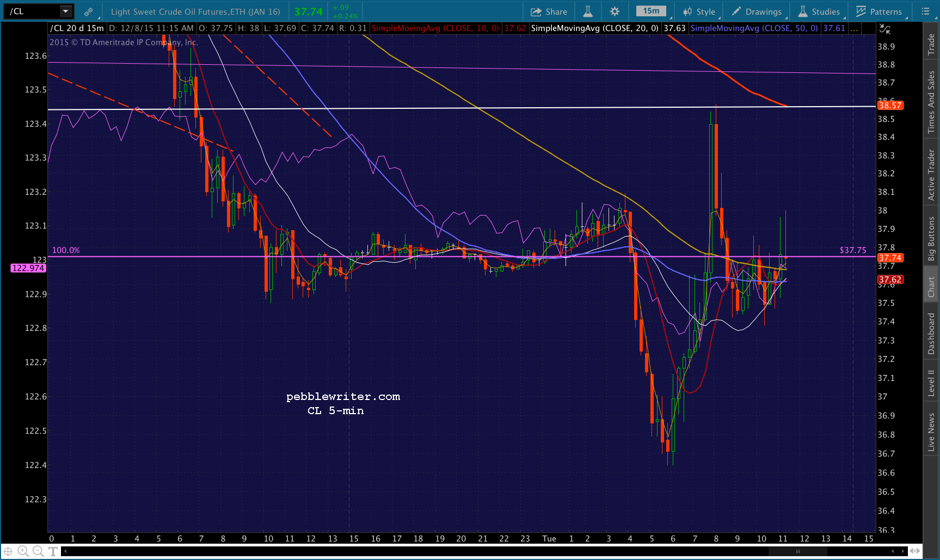This screenshot has height=560, width=940.
Task: Select the crosshair pan tool
Action: click(8, 551)
